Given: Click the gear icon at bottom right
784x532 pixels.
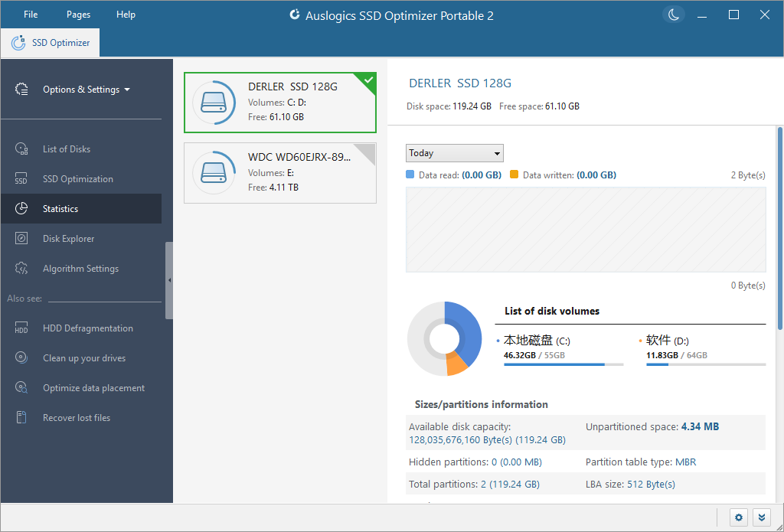Looking at the screenshot, I should pos(738,517).
